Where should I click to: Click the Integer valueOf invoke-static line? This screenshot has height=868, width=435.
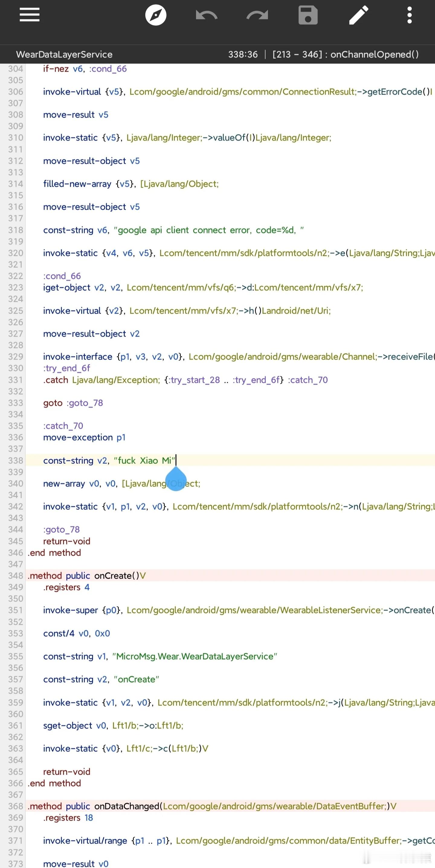point(187,137)
